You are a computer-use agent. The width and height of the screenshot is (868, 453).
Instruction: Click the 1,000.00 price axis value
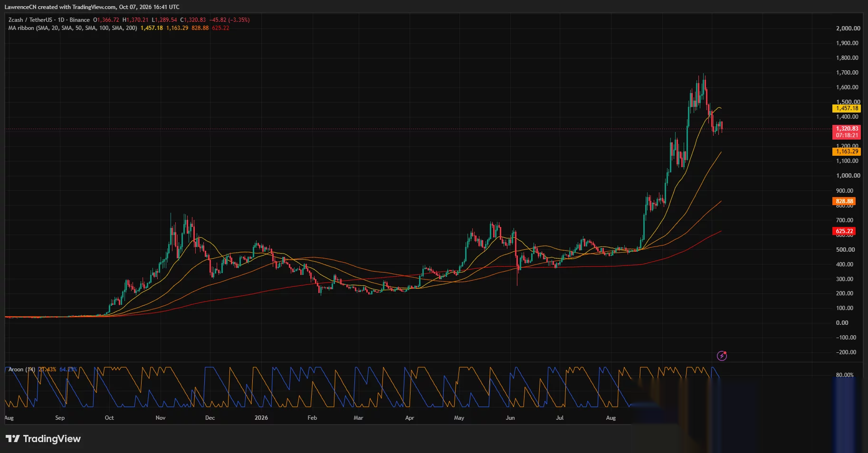click(848, 176)
